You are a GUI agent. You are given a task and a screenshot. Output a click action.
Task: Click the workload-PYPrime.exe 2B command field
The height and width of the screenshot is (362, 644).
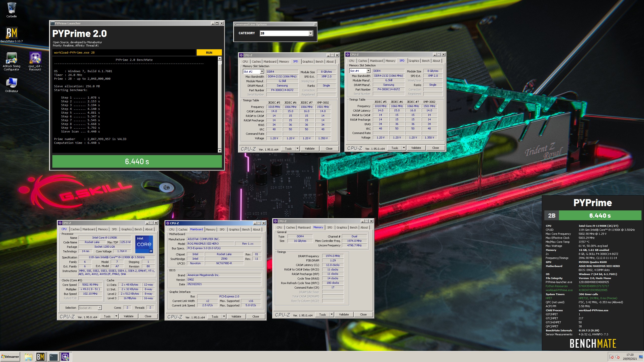124,53
